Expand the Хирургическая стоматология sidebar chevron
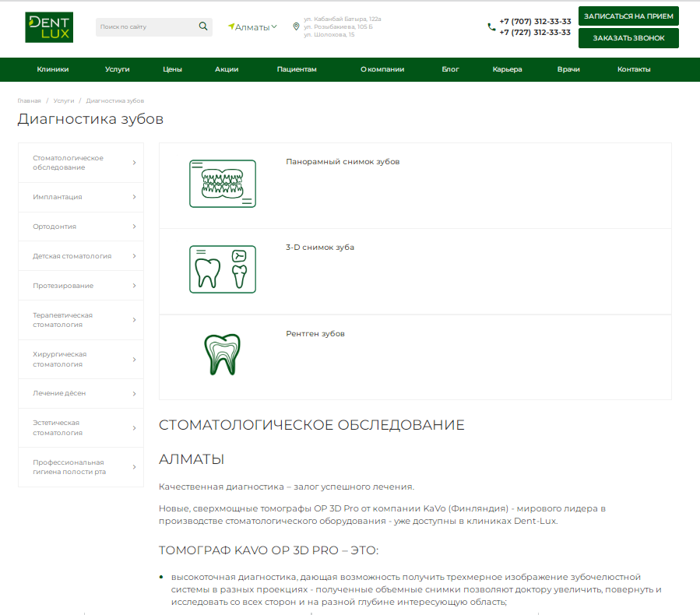Image resolution: width=700 pixels, height=615 pixels. pyautogui.click(x=135, y=360)
